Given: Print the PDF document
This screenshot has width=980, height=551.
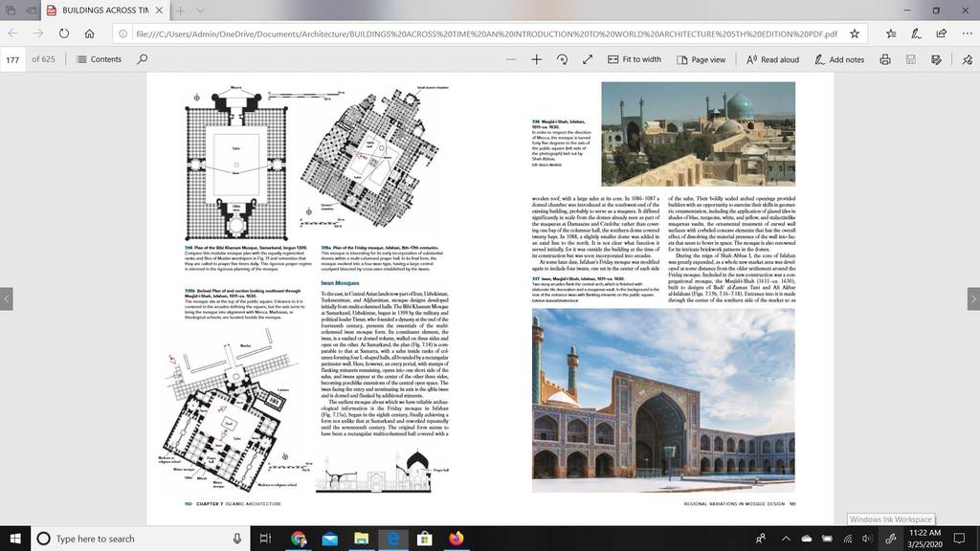Looking at the screenshot, I should pyautogui.click(x=885, y=59).
